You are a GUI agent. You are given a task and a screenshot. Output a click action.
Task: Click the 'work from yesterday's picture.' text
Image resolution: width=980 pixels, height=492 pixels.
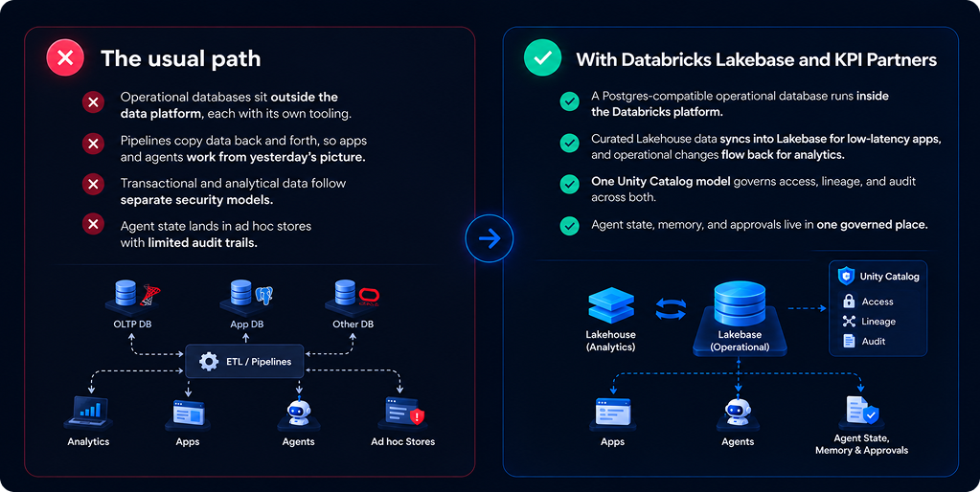[276, 157]
